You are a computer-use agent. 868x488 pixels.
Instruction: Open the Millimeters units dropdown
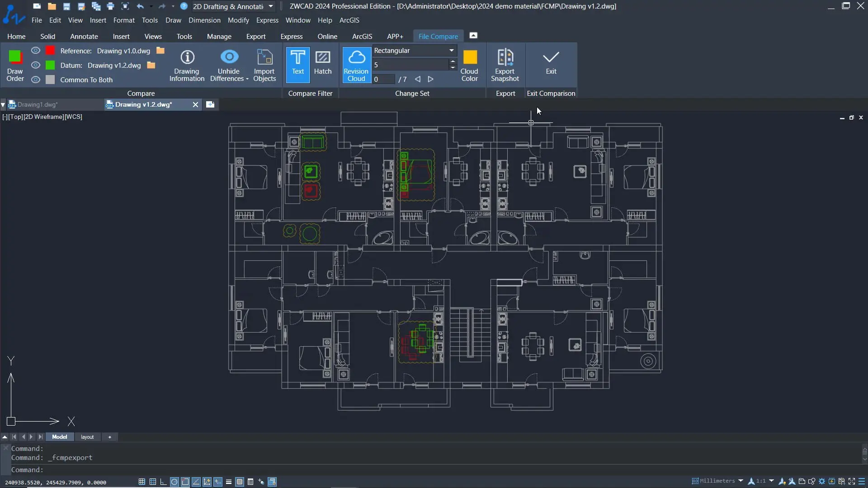741,481
